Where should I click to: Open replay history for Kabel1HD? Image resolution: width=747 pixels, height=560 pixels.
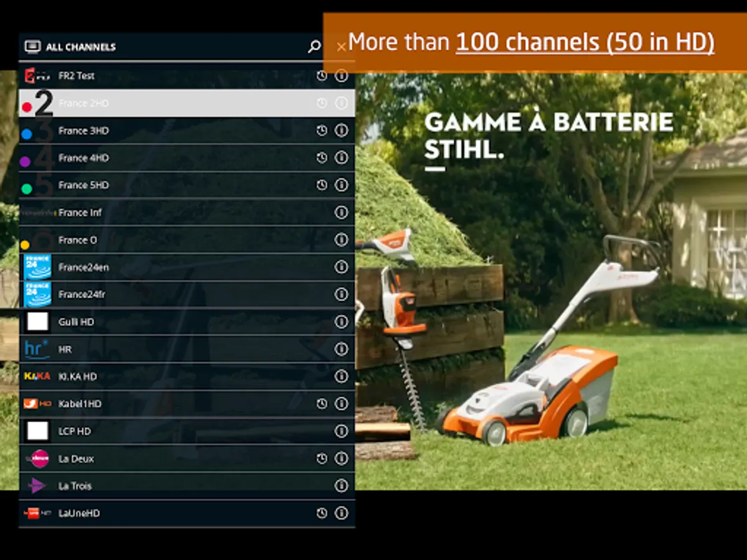[x=321, y=404]
